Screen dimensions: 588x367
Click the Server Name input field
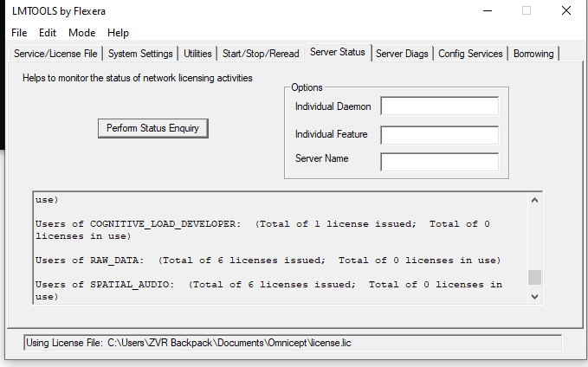click(439, 162)
